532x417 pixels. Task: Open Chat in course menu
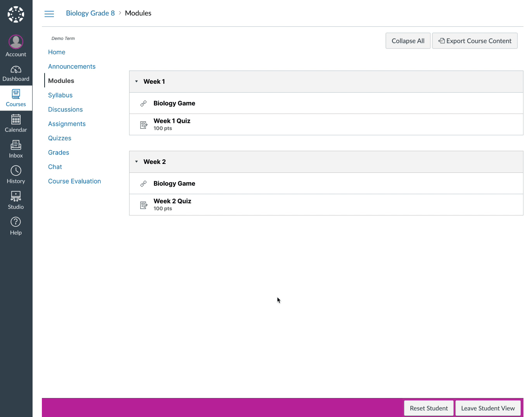tap(55, 167)
